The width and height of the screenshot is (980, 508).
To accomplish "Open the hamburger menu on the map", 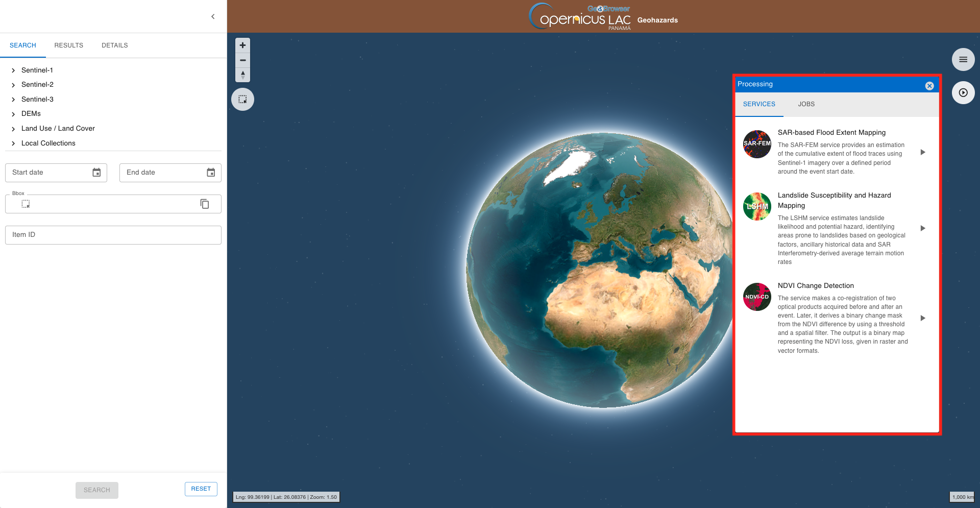I will (963, 60).
